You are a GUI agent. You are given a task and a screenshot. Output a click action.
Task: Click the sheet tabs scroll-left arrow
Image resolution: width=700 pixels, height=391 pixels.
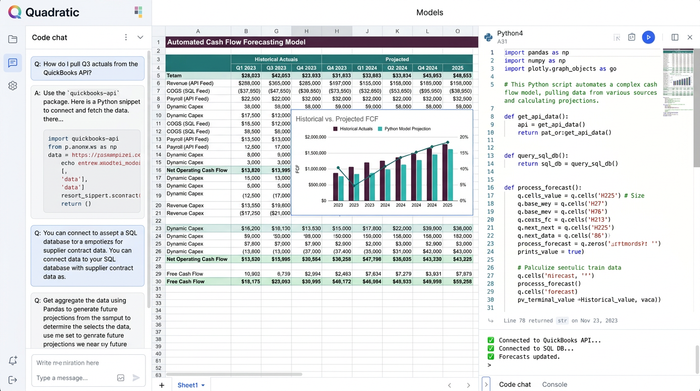click(x=450, y=385)
